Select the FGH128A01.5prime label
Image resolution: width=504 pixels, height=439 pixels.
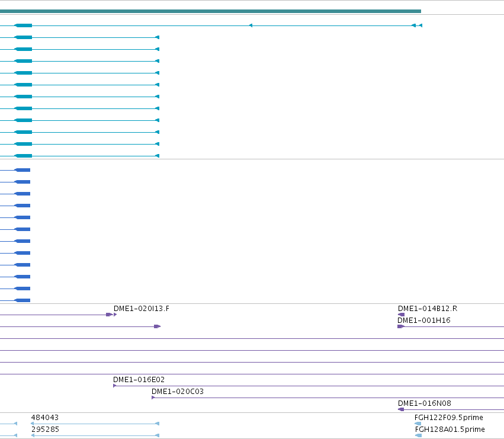pos(450,430)
